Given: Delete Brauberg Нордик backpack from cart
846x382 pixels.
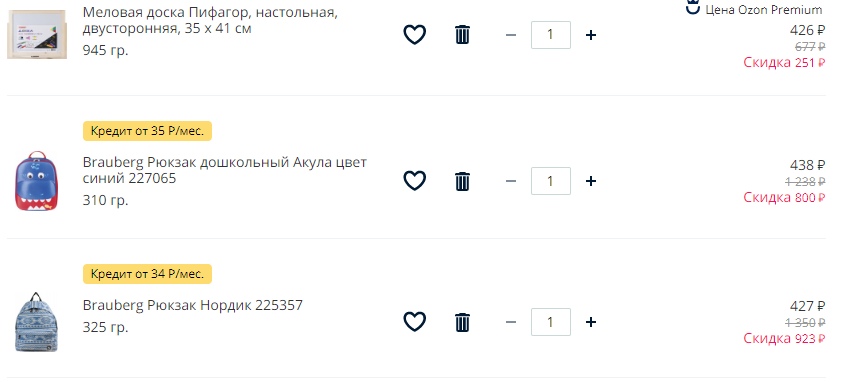Looking at the screenshot, I should pyautogui.click(x=462, y=322).
